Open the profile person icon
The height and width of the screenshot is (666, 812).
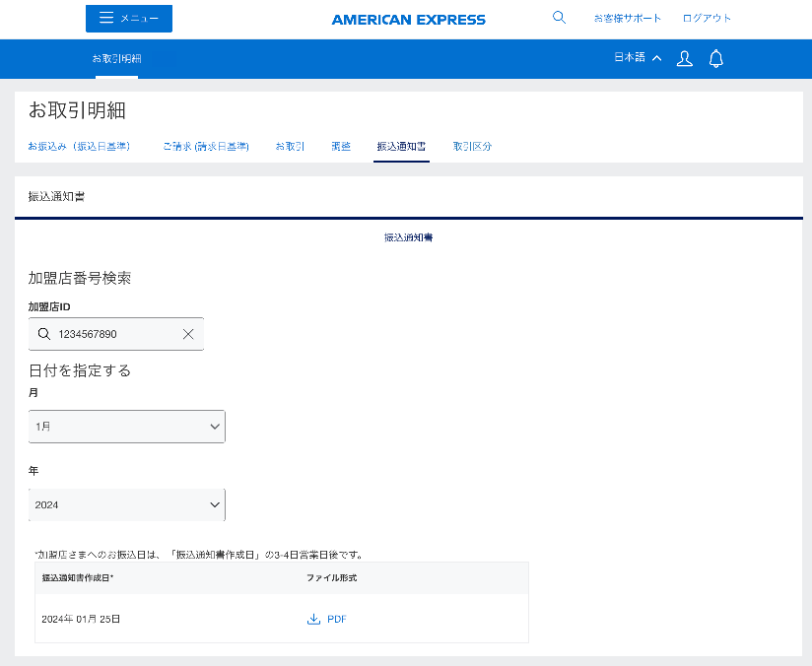[x=684, y=58]
